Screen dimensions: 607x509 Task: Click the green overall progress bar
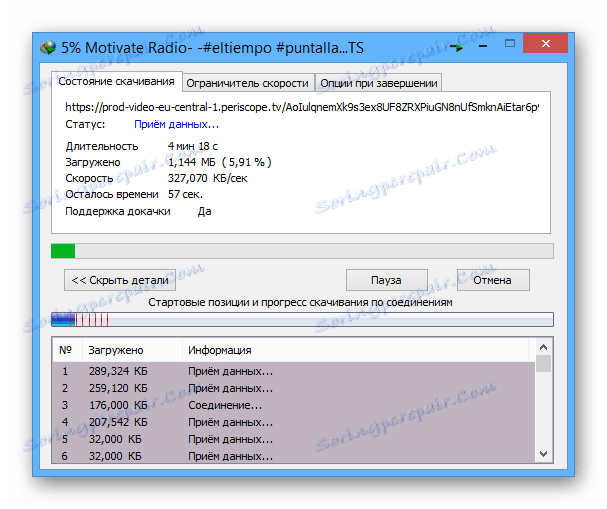(x=302, y=251)
